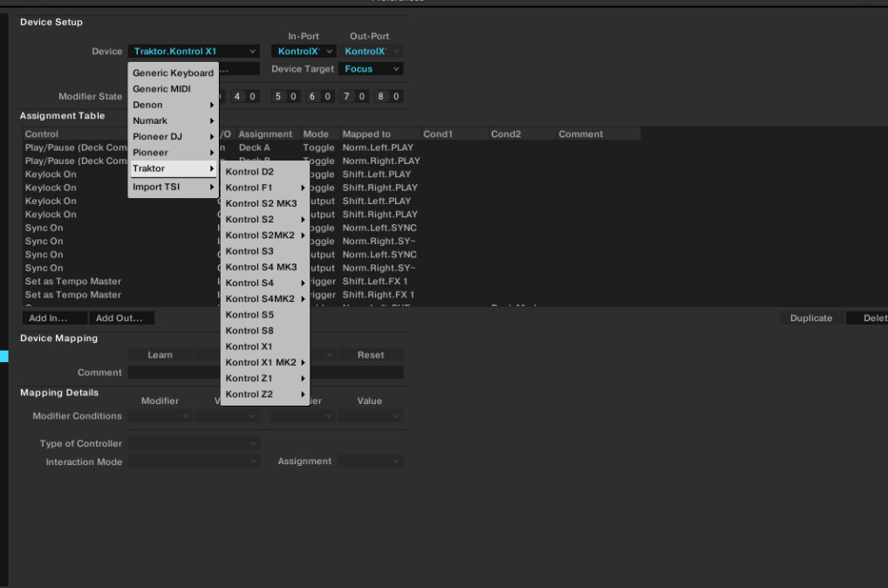Sort by the Mode column header
This screenshot has height=588, width=888.
point(319,133)
